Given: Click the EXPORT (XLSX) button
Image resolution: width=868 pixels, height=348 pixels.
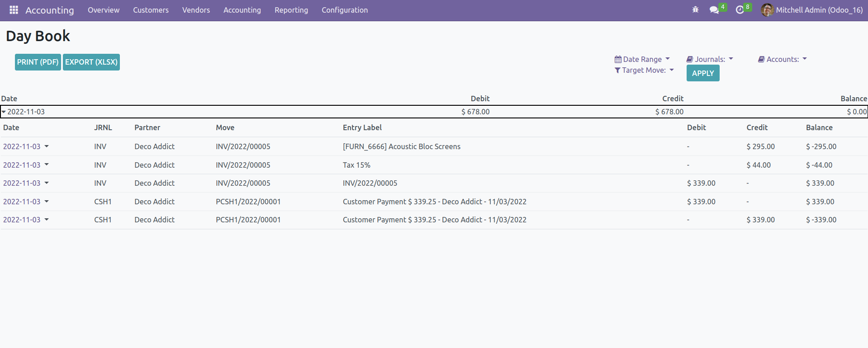Looking at the screenshot, I should click(91, 62).
